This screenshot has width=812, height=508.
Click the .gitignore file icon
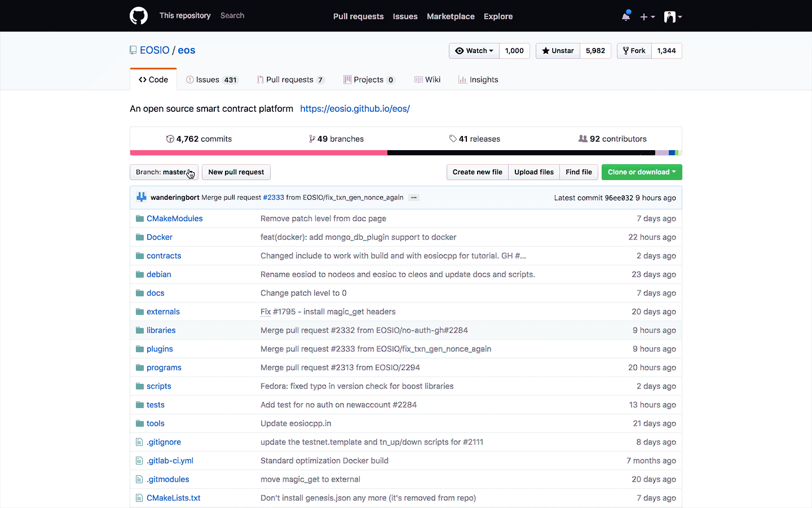click(139, 442)
